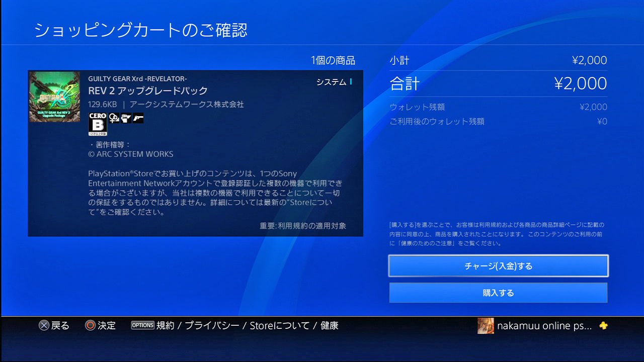Image resolution: width=644 pixels, height=362 pixels.
Task: Click the 決定 confirm label
Action: coord(107,325)
